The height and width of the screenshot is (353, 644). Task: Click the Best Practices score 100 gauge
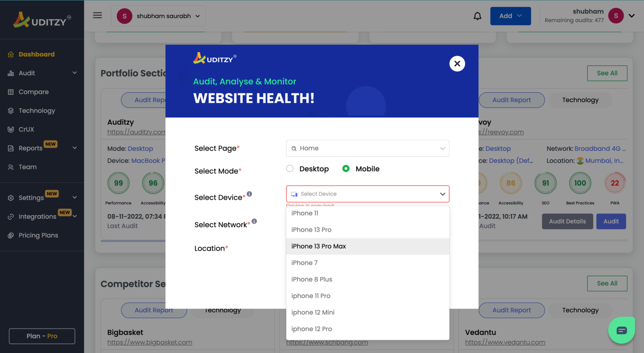coord(580,183)
